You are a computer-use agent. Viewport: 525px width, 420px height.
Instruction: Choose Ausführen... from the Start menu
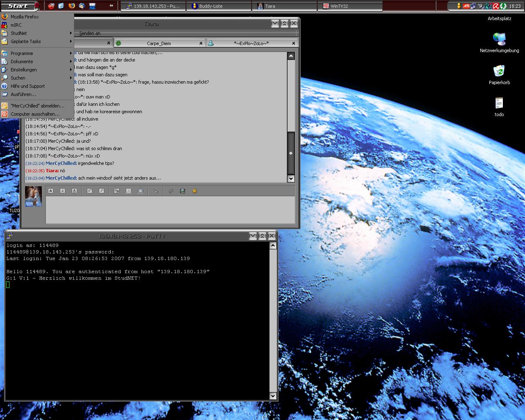click(23, 94)
